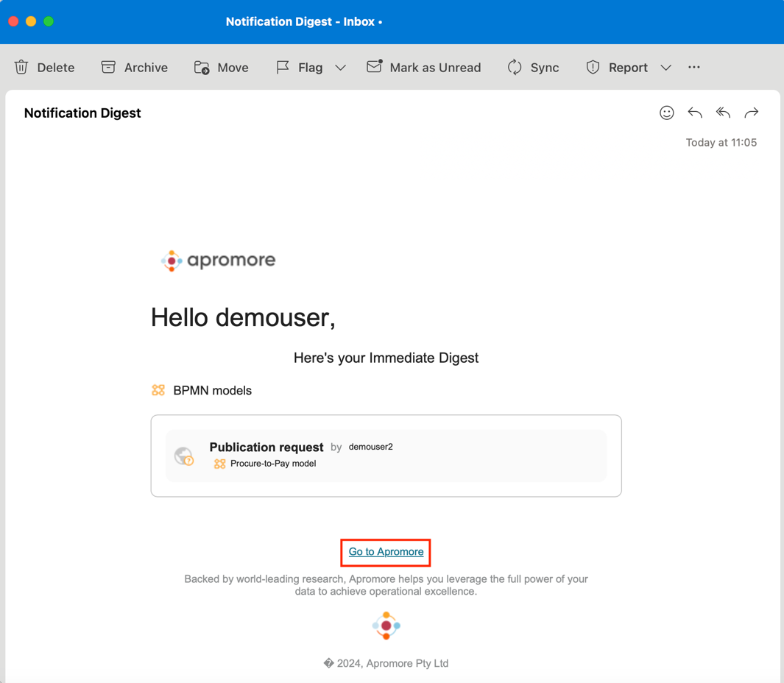The width and height of the screenshot is (784, 683).
Task: Open the Move to folder option
Action: pos(222,67)
